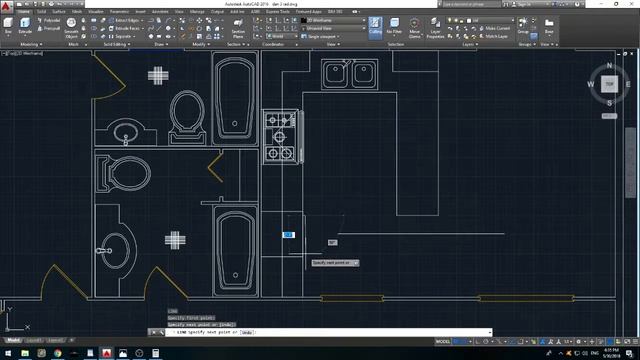
Task: Select Smooth Object mesh tool
Action: (71, 28)
